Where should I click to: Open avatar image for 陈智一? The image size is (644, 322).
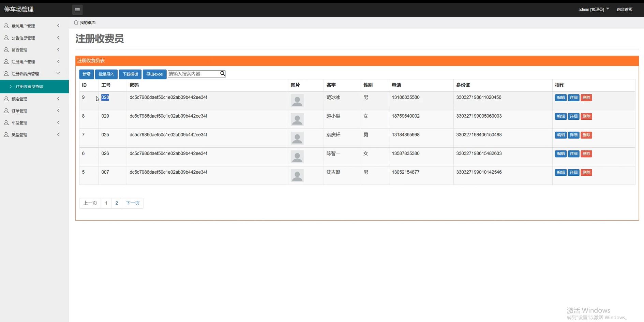[x=297, y=157]
